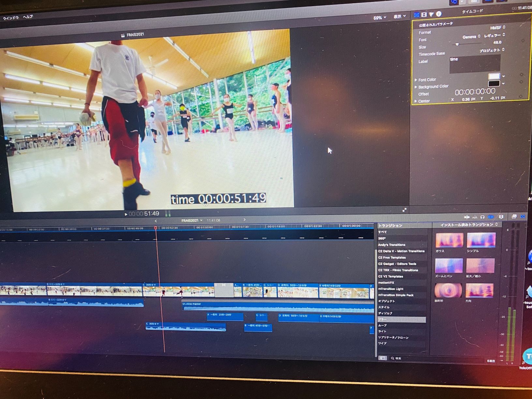Click the audio meter icon beside timecode
Viewport: 532px width, 399px height.
coord(168,214)
